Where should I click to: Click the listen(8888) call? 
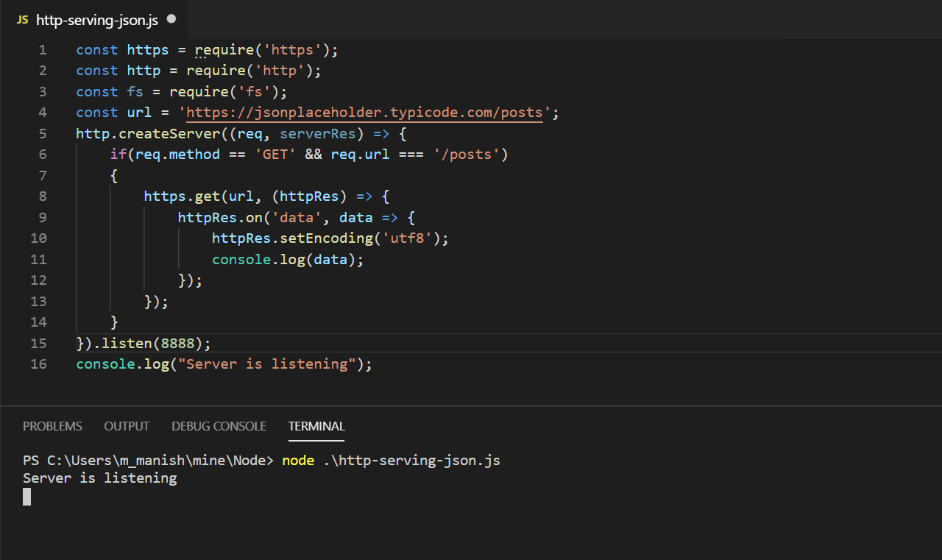(152, 344)
